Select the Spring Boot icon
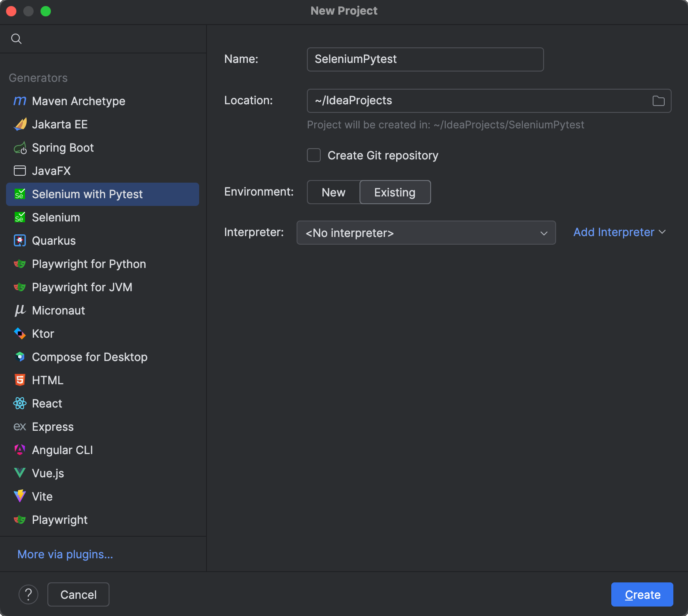This screenshot has width=688, height=616. pos(20,148)
